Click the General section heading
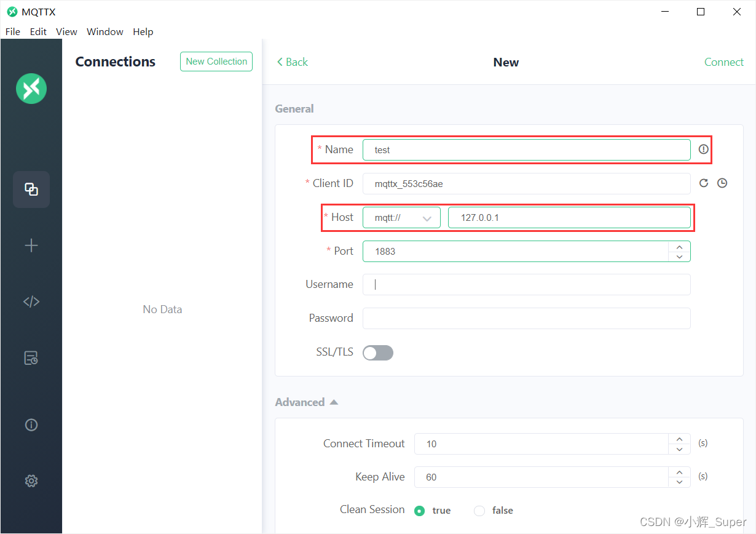 point(294,108)
